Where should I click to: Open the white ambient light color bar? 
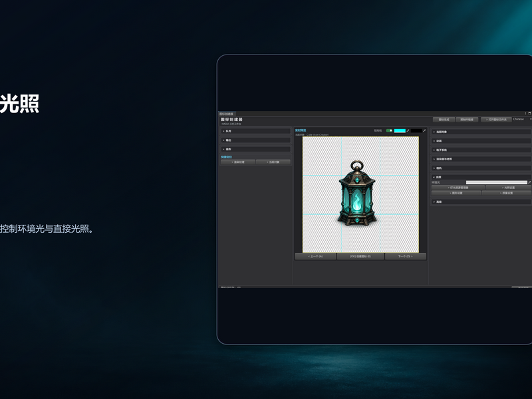[496, 182]
